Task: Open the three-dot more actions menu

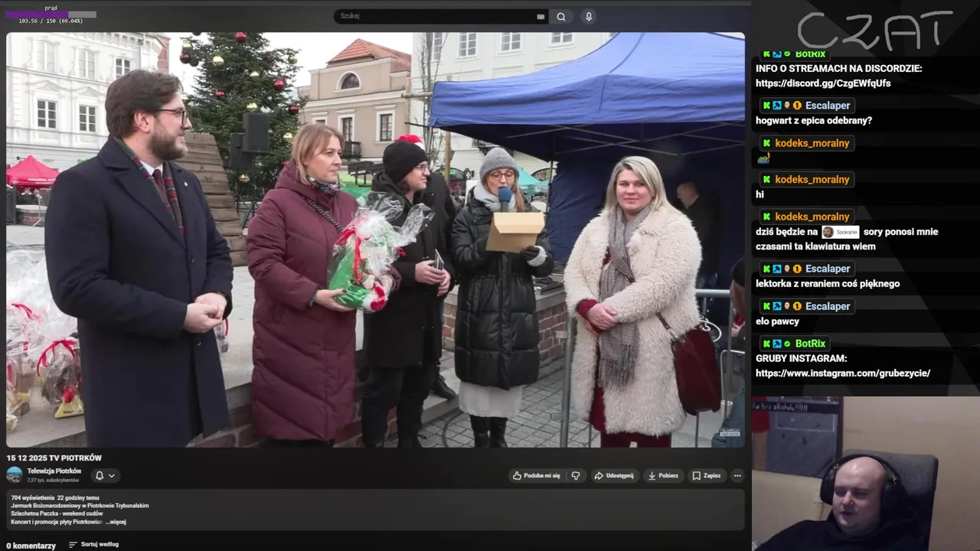Action: [737, 475]
